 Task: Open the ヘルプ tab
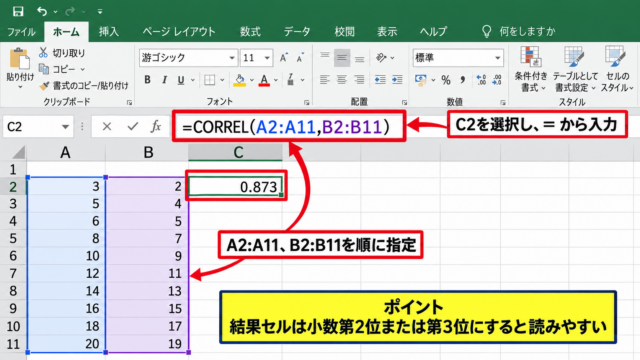(x=433, y=31)
